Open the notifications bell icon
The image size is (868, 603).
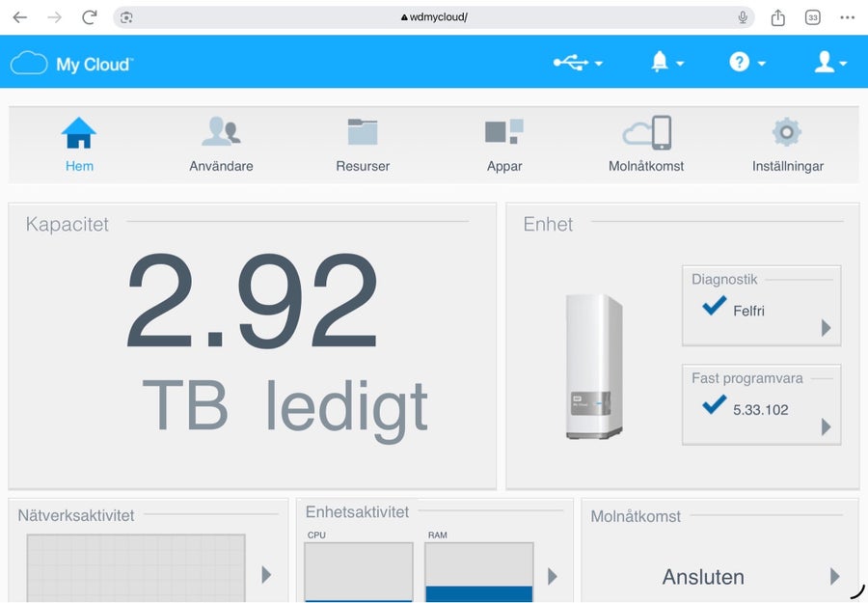pos(660,61)
